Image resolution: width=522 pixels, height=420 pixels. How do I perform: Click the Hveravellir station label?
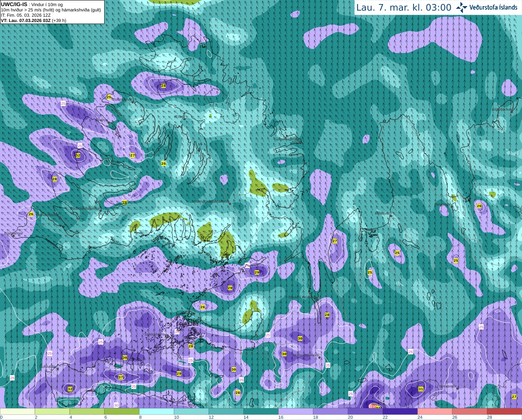pyautogui.click(x=448, y=386)
